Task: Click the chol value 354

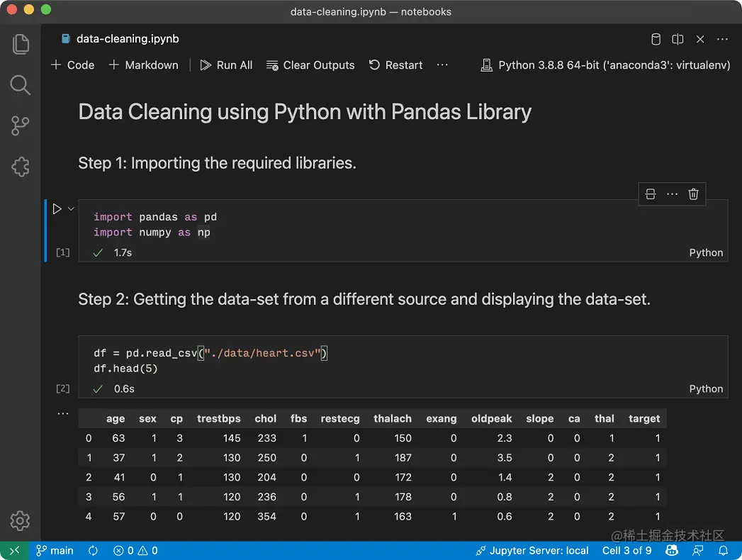Action: pyautogui.click(x=267, y=517)
